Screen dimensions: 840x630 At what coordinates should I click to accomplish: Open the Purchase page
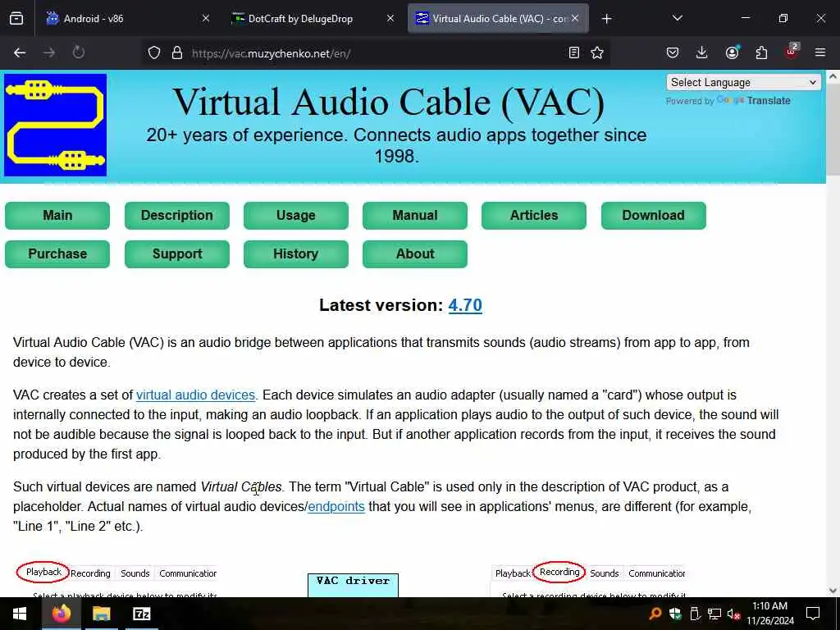57,254
